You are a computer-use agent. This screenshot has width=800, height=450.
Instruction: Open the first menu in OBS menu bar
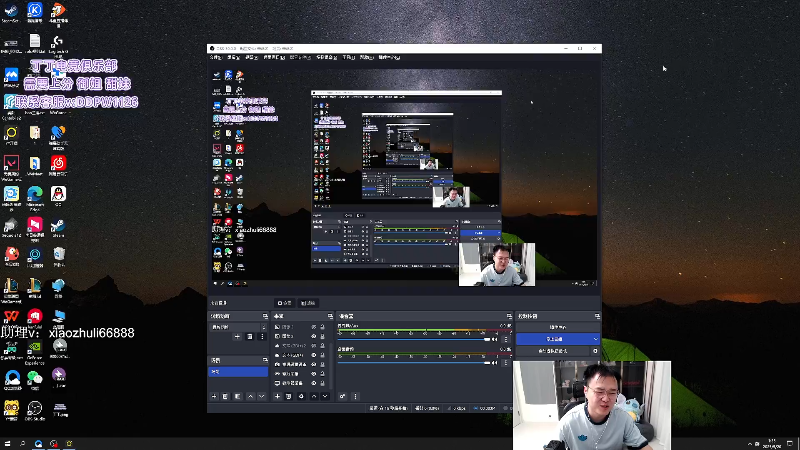click(216, 58)
